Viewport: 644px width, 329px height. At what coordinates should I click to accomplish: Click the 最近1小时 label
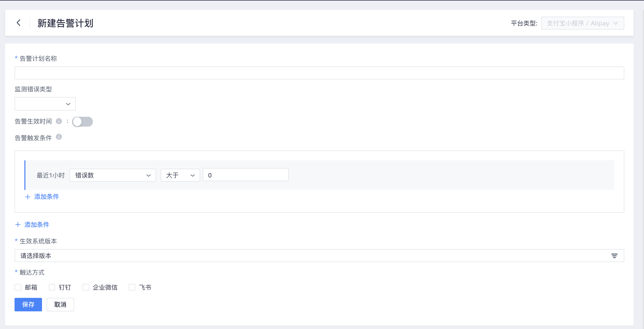pos(51,175)
